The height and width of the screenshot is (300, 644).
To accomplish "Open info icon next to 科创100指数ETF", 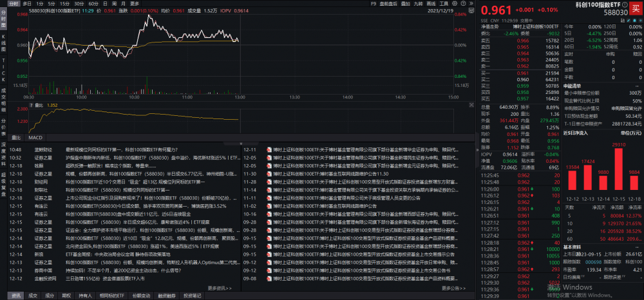I will pos(625,5).
